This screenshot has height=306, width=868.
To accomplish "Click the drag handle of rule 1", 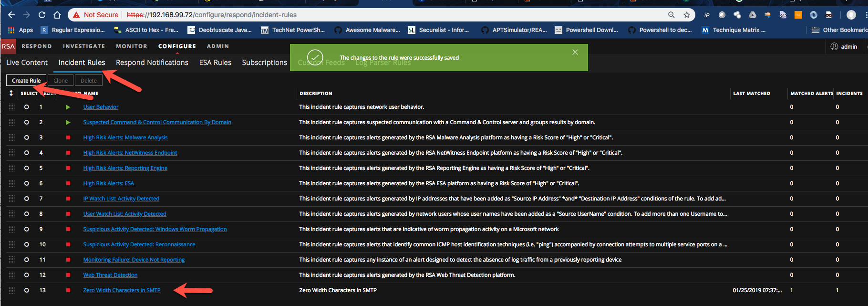I will [x=12, y=107].
